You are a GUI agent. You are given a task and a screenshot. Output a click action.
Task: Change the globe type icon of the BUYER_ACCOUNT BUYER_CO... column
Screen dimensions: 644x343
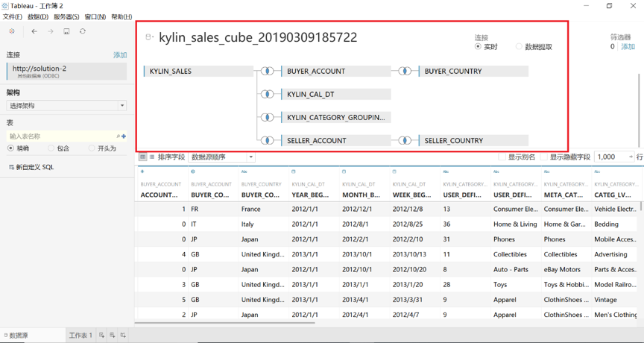[x=193, y=171]
